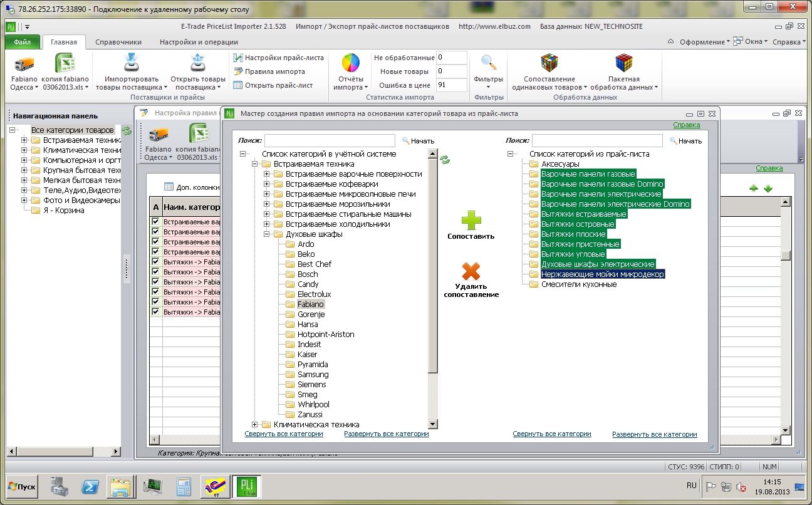Collapse the Духовые шкафы node

(267, 234)
